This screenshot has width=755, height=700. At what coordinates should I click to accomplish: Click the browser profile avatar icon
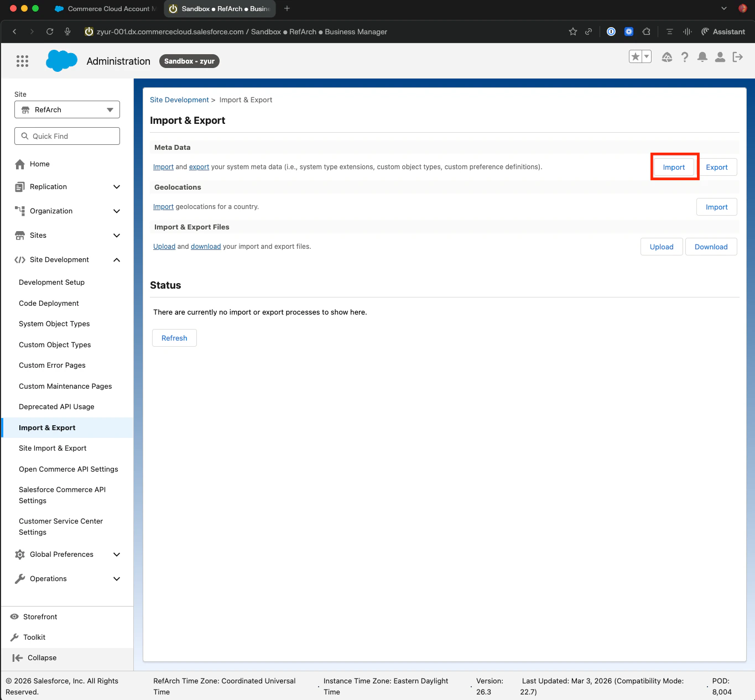coord(743,8)
